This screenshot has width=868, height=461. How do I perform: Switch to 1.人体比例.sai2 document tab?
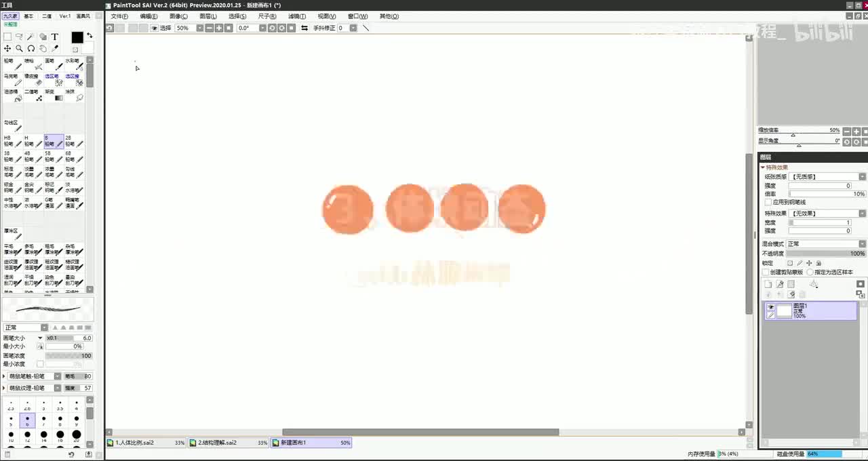pyautogui.click(x=146, y=443)
